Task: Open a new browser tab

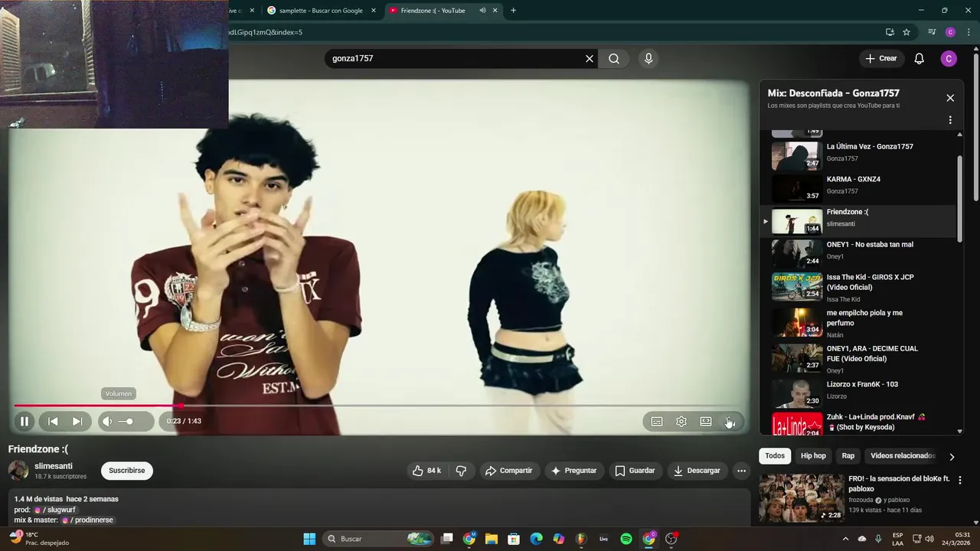Action: tap(513, 11)
